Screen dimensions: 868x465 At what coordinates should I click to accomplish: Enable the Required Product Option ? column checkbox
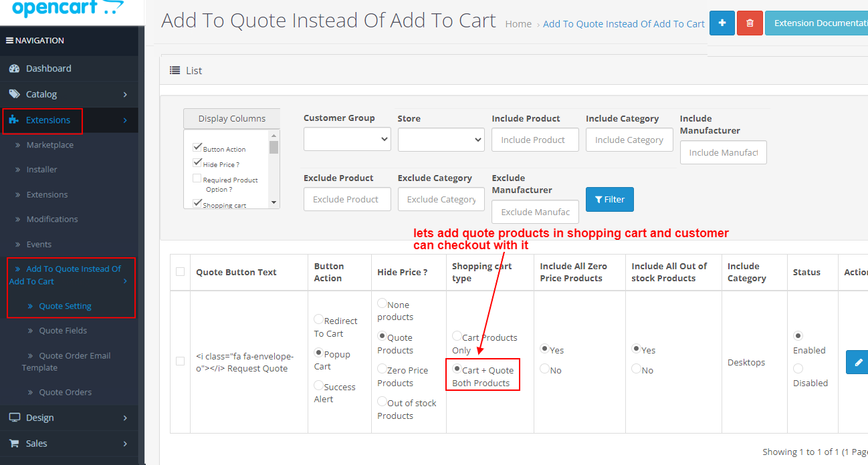tap(197, 178)
